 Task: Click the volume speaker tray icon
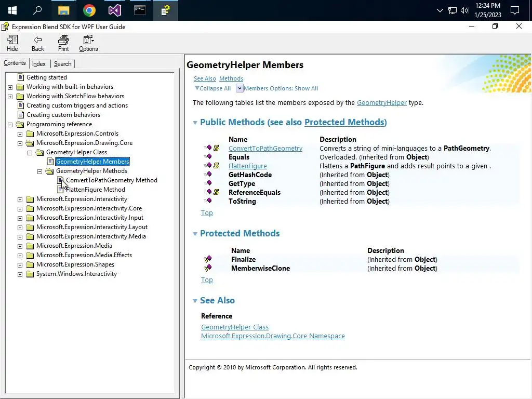click(x=464, y=10)
